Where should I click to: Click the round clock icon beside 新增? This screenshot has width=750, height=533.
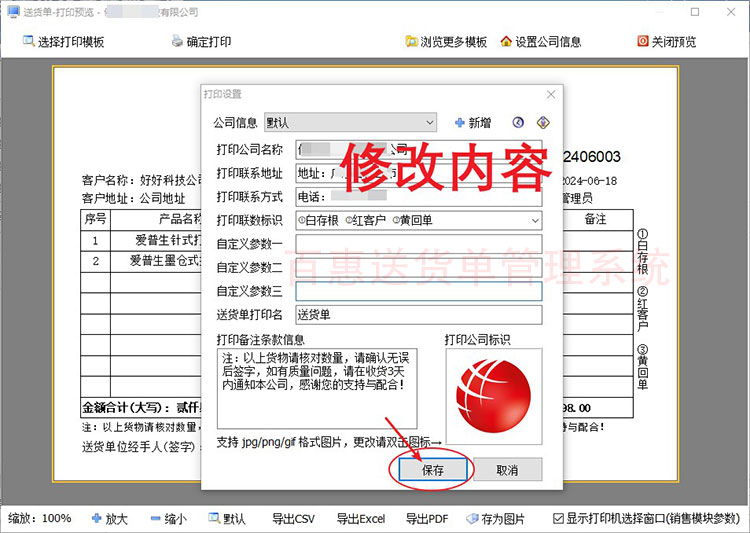click(x=518, y=122)
